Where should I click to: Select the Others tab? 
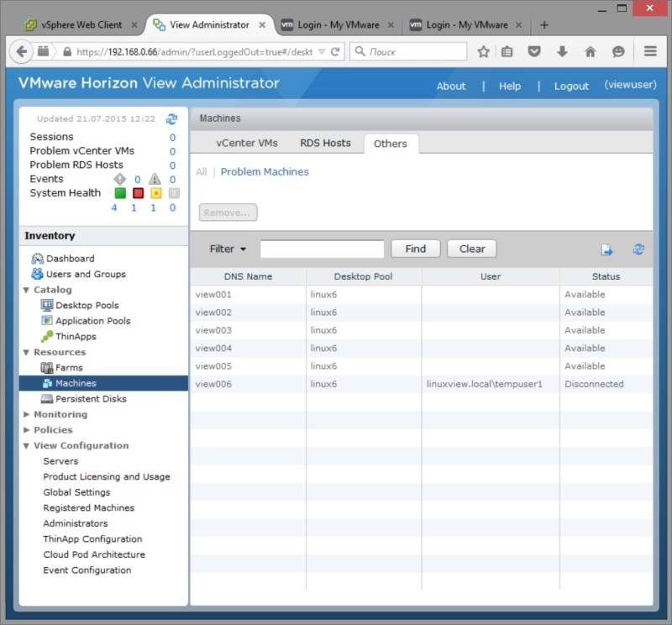[391, 144]
